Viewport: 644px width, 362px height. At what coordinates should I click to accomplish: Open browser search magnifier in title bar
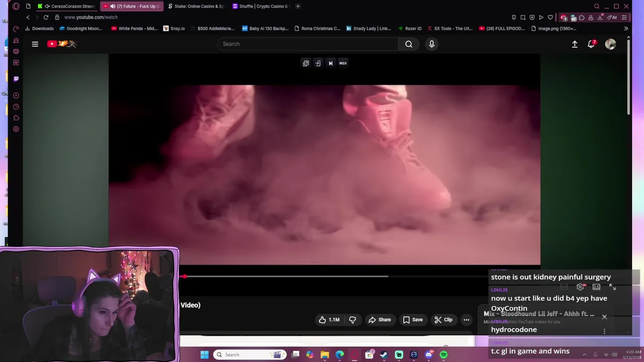tap(597, 7)
